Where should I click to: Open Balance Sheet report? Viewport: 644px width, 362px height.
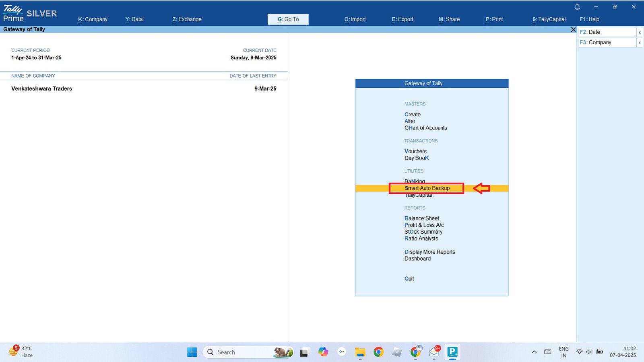[x=422, y=218]
